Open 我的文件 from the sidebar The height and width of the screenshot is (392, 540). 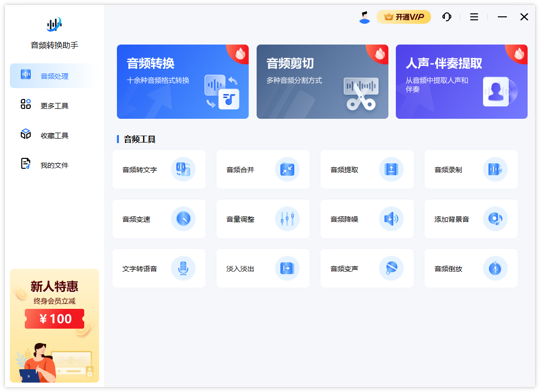pos(53,164)
